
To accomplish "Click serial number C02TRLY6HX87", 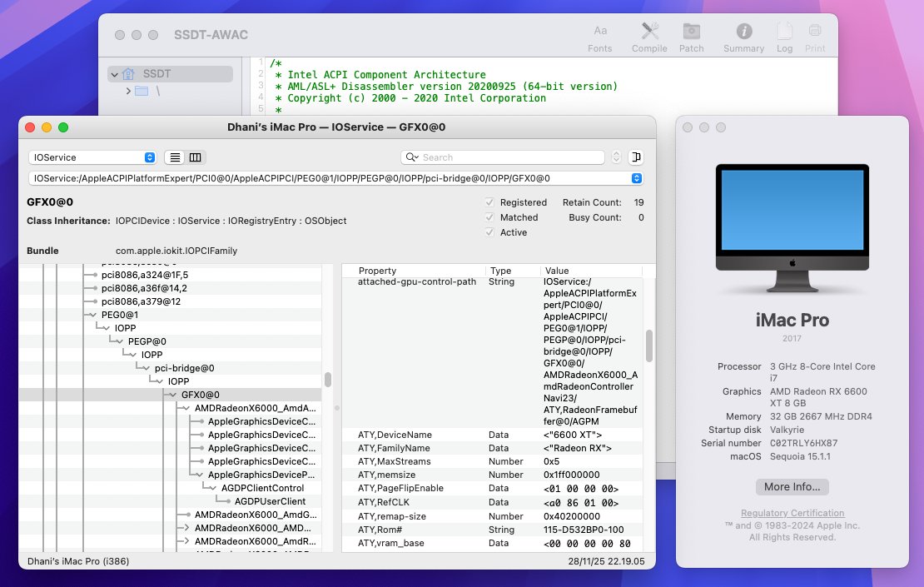I will coord(803,443).
